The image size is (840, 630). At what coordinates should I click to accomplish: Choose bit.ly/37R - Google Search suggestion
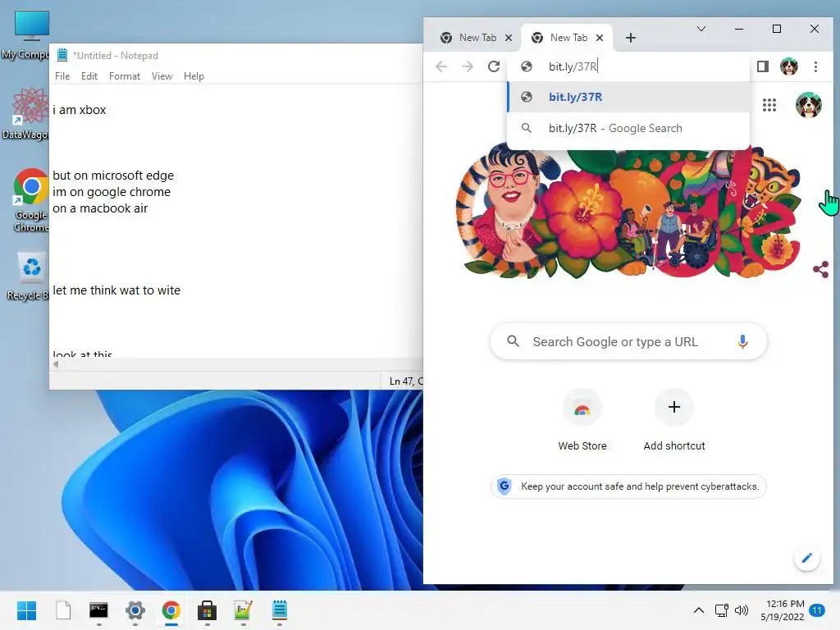click(628, 128)
